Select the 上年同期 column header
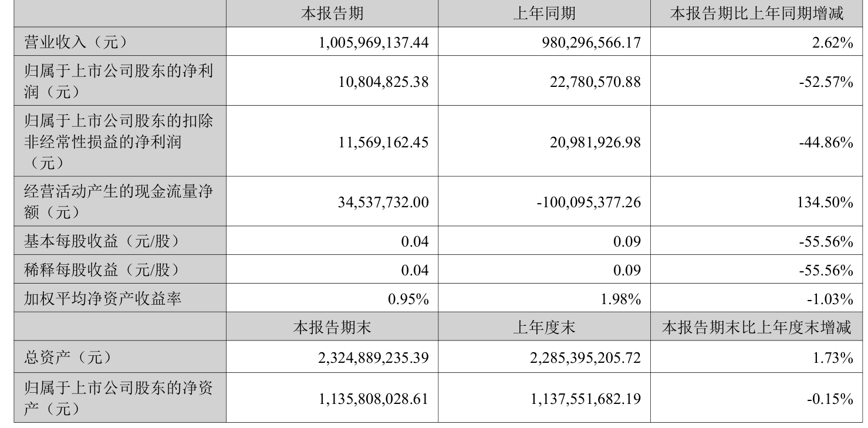 point(544,14)
